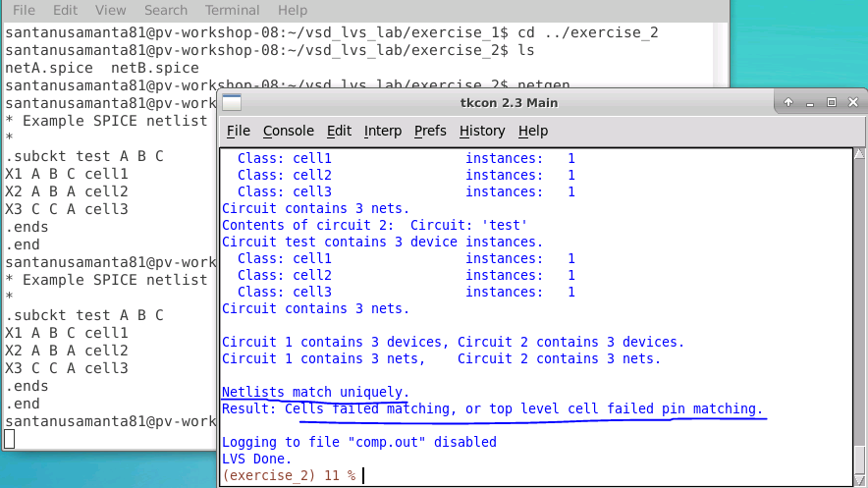Open the terminal Search menu
The image size is (868, 488).
[x=166, y=10]
